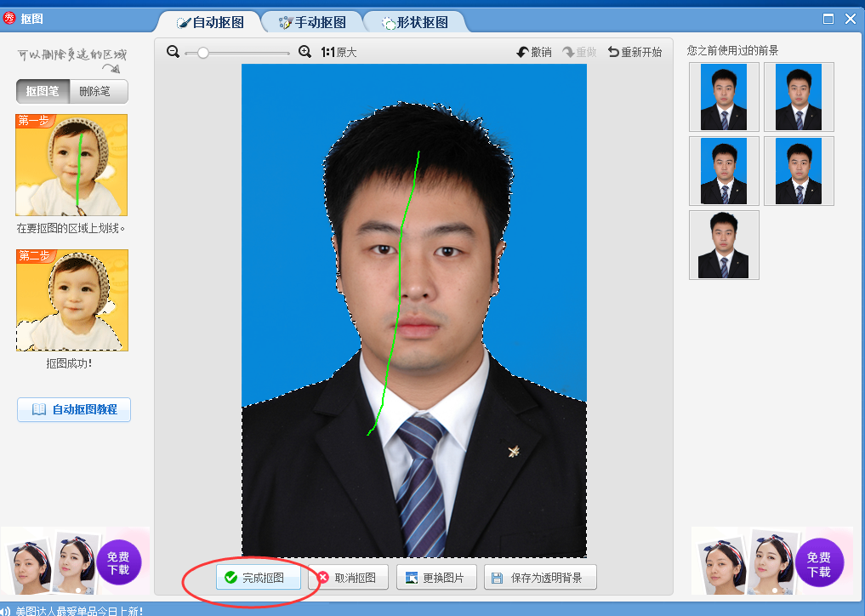865x616 pixels.
Task: Click 撤销 undo arrow
Action: pos(523,52)
